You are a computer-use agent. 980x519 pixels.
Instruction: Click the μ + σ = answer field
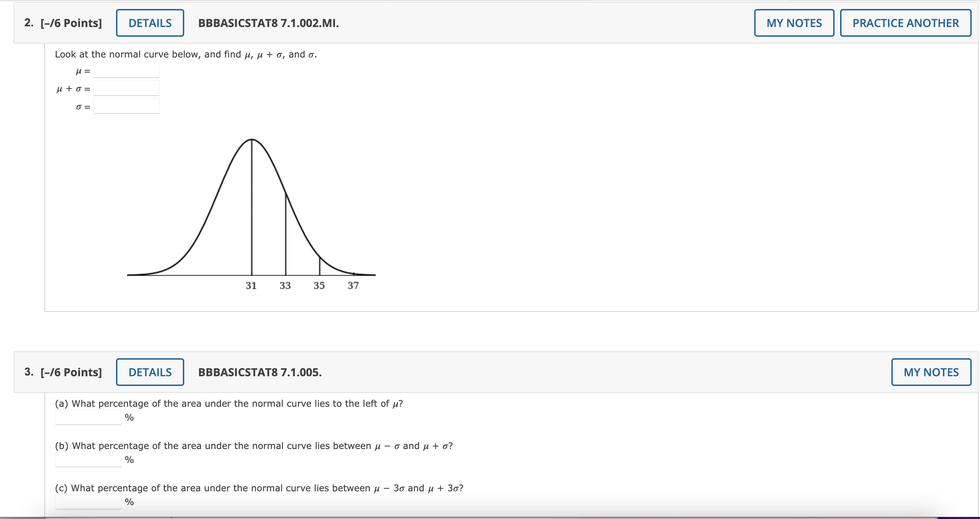tap(126, 88)
